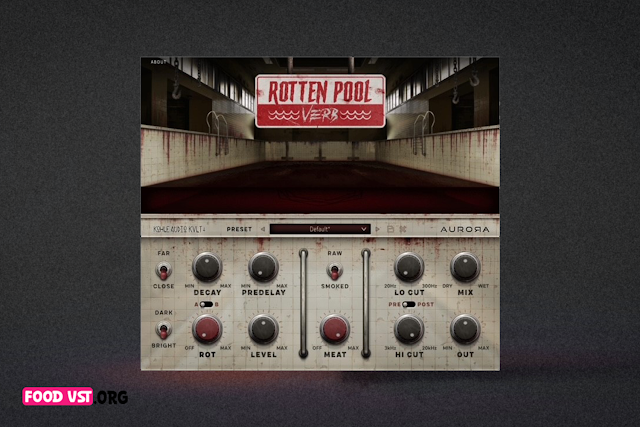640x427 pixels.
Task: Click the DECAY knob
Action: [x=207, y=267]
